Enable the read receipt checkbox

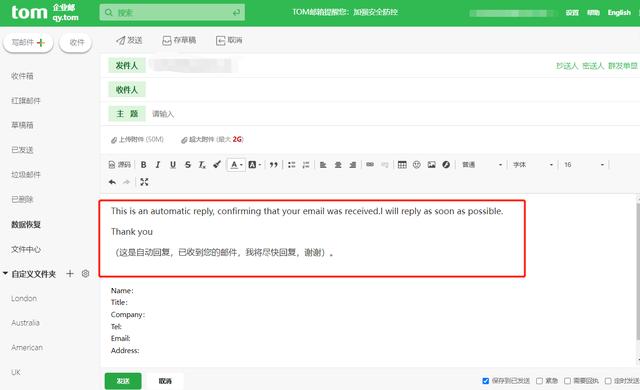(567, 381)
